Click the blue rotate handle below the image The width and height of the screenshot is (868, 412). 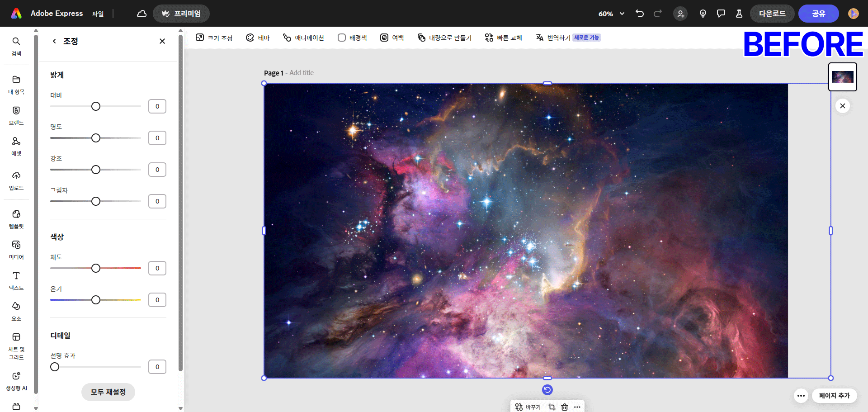[x=547, y=390]
